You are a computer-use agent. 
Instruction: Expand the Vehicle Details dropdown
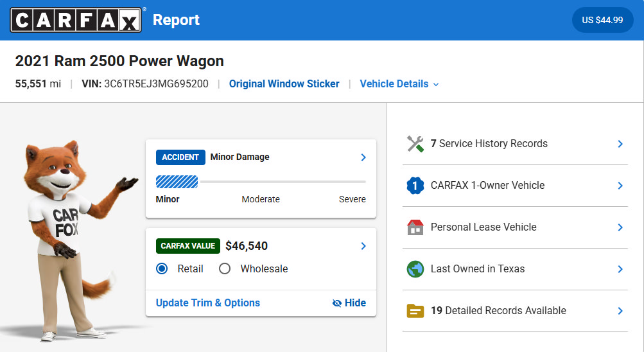[399, 84]
